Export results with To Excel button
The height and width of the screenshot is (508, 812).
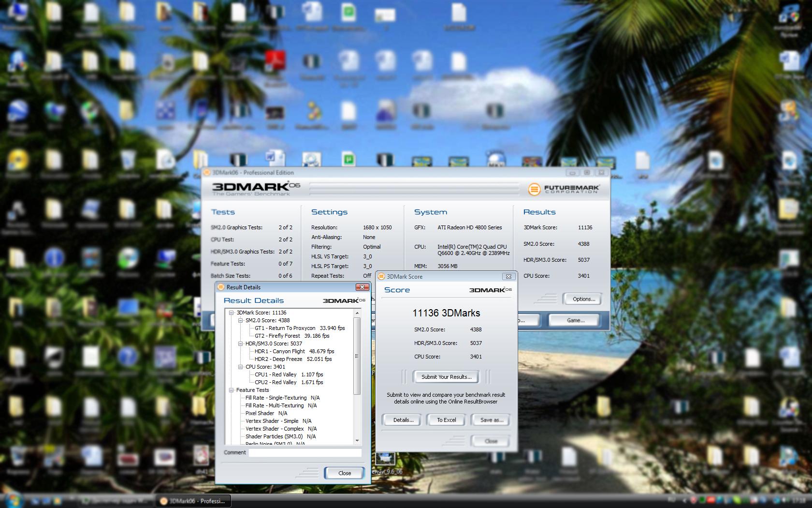pyautogui.click(x=446, y=420)
